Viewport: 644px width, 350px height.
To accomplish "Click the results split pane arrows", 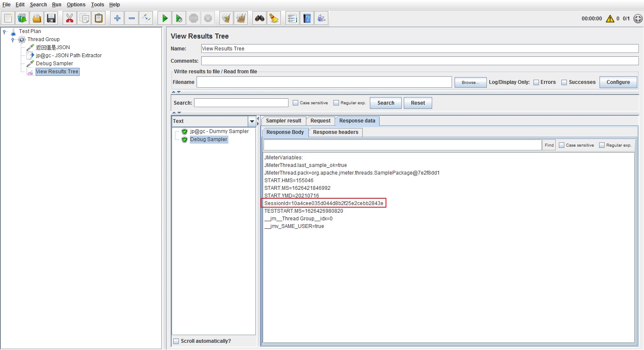I will pos(258,121).
